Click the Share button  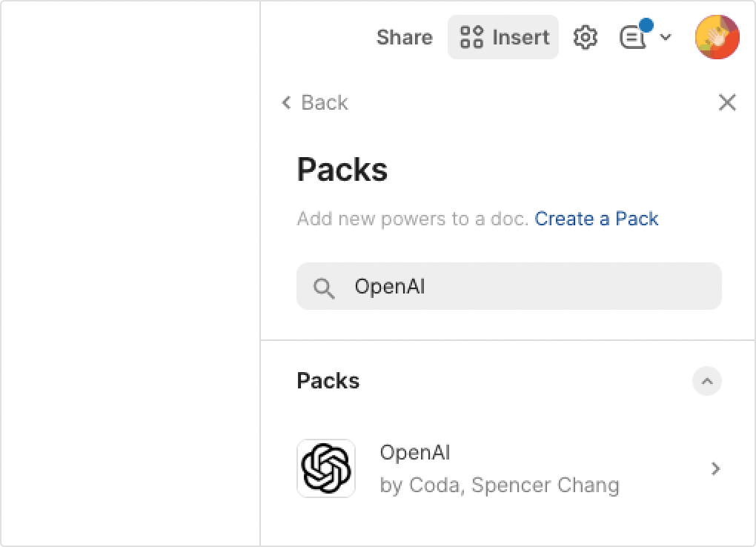(404, 37)
